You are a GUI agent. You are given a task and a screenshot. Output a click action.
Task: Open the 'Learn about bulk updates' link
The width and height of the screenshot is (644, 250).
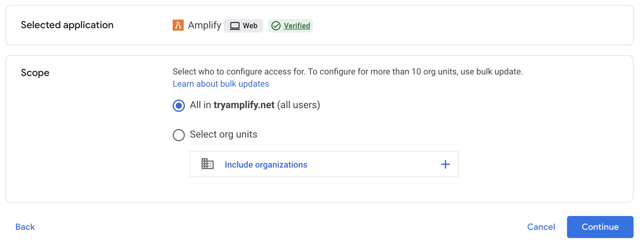[221, 84]
